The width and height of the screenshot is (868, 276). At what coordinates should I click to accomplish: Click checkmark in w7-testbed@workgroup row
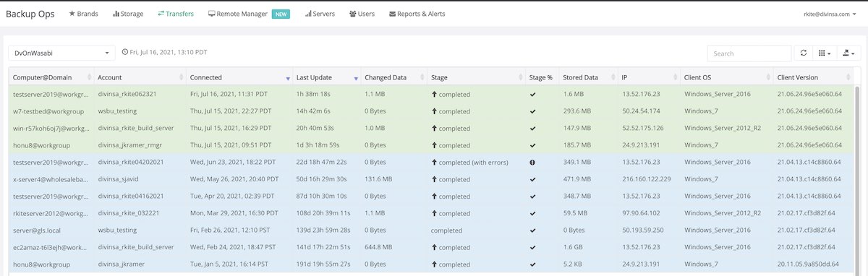tap(533, 111)
